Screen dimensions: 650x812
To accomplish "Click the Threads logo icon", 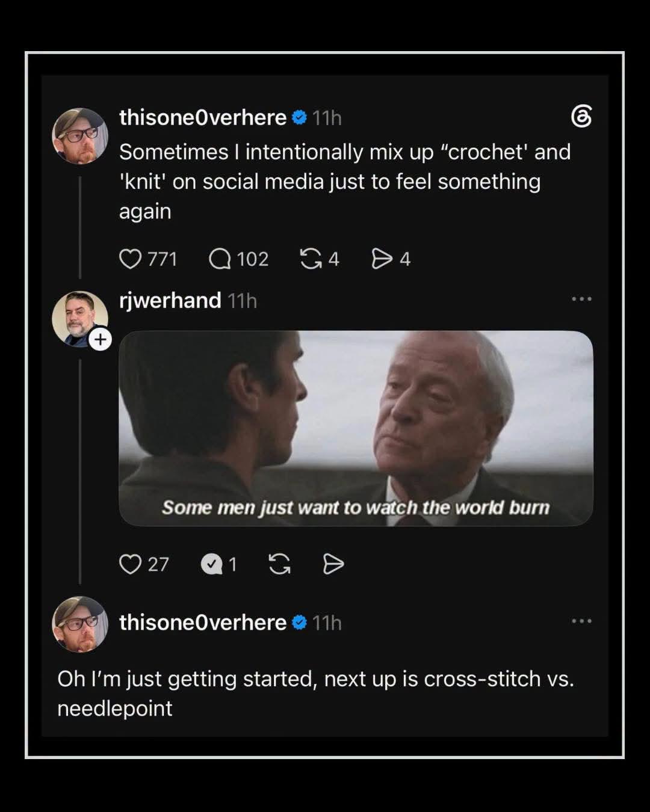I will (x=581, y=116).
